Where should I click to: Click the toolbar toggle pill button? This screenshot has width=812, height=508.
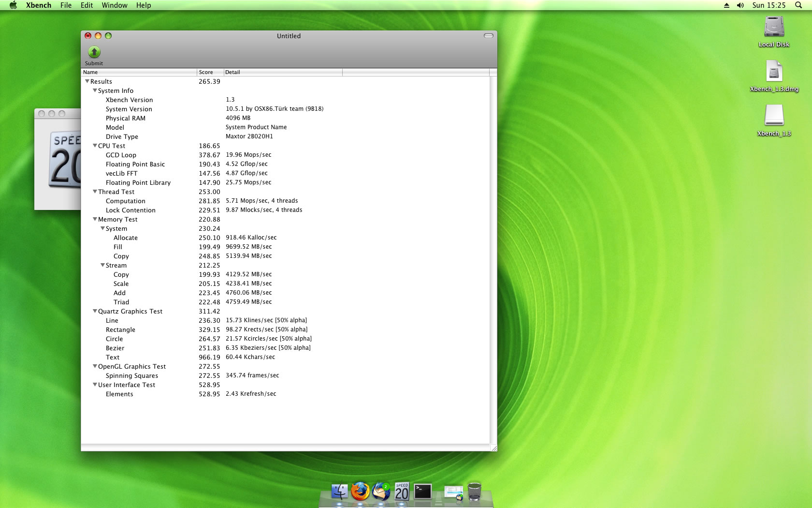click(489, 36)
